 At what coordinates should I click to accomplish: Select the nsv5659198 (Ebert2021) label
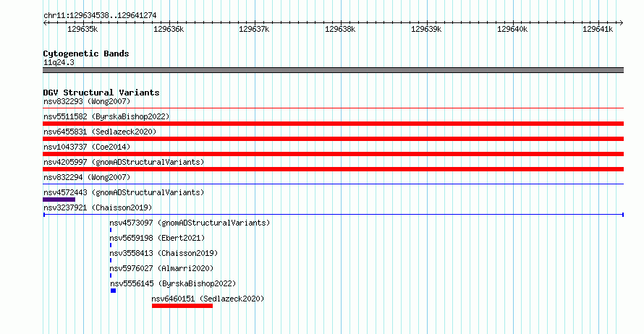157,238
